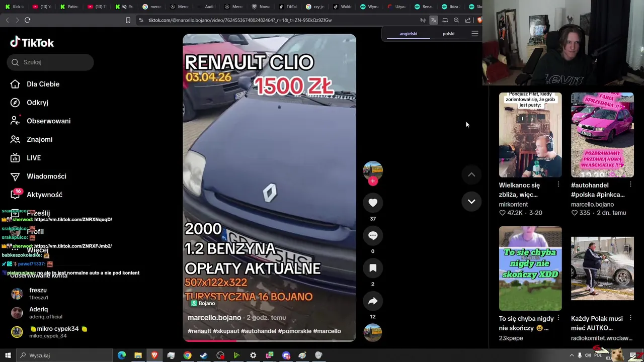Select the angielski translation tab
This screenshot has width=644, height=362.
pos(408,34)
